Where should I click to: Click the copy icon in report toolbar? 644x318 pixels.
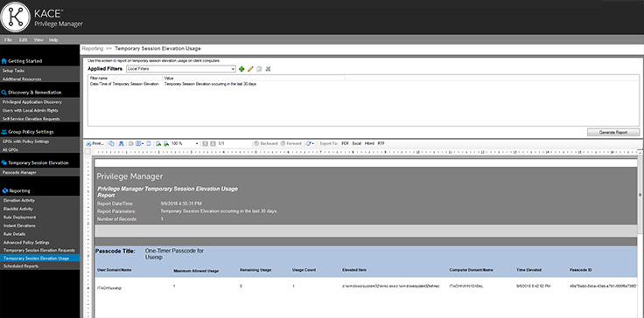tap(111, 143)
